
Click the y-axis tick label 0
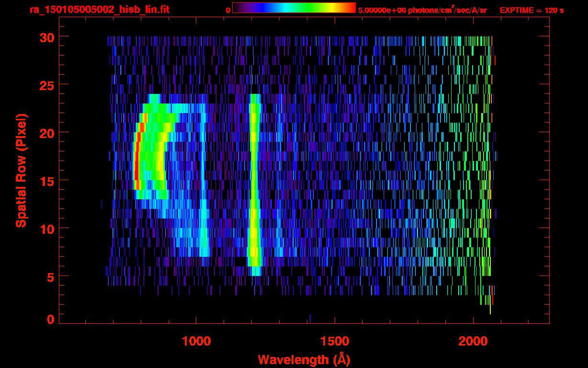[x=50, y=319]
